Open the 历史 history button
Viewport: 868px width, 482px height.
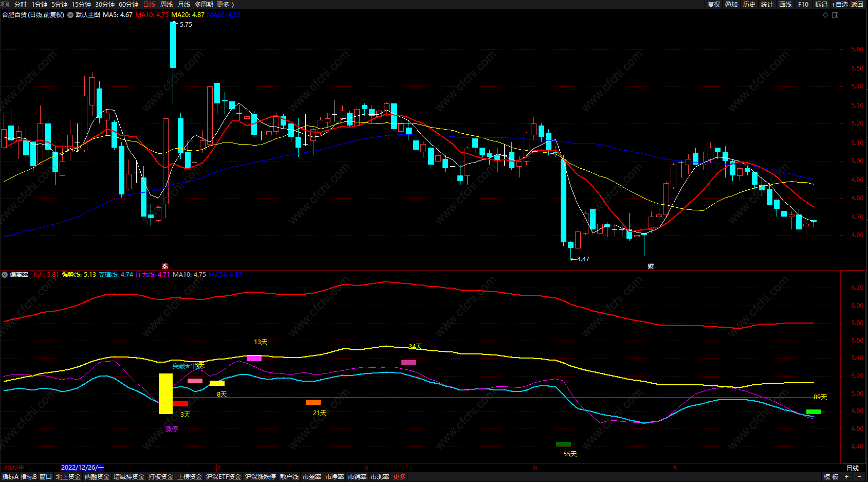(749, 4)
